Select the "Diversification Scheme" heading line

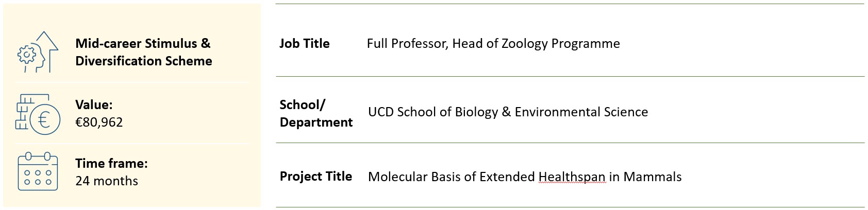point(143,61)
